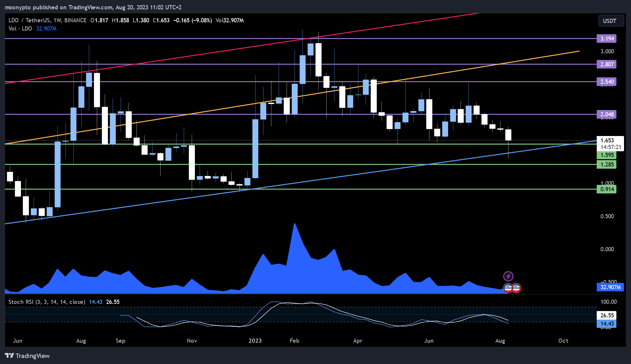Click the Nov label on time axis
Viewport: 631px width, 364px height.
[x=192, y=341]
